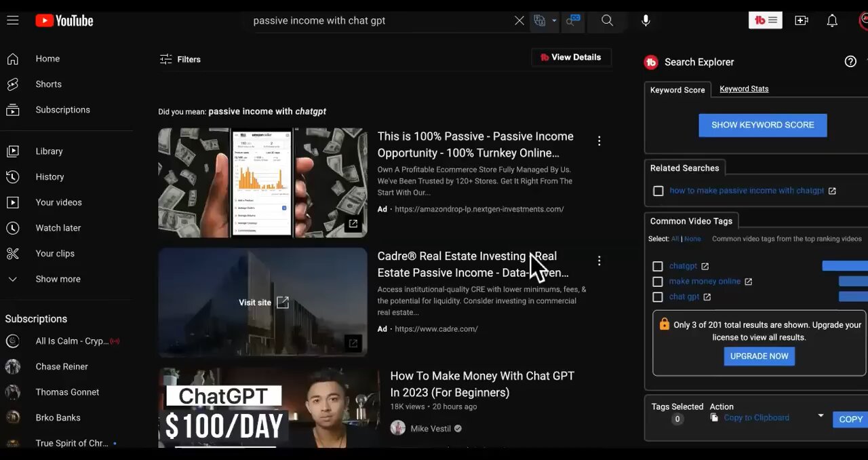Open options menu for 100% Passive ad
868x460 pixels.
coord(599,141)
